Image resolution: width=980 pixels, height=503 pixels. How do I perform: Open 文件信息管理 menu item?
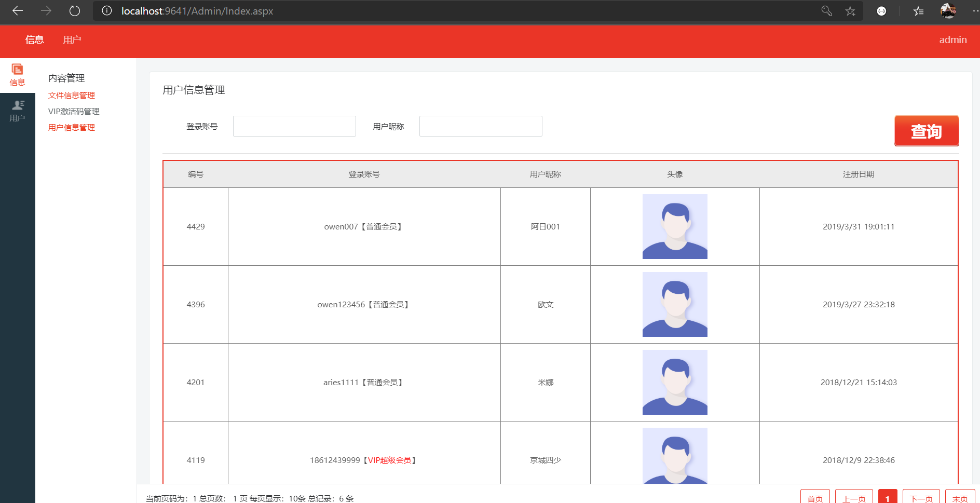coord(72,96)
